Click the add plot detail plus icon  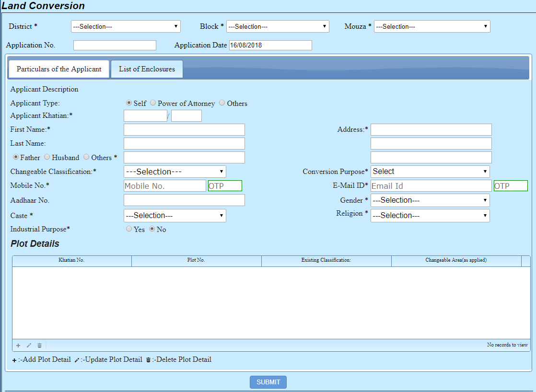pos(18,345)
